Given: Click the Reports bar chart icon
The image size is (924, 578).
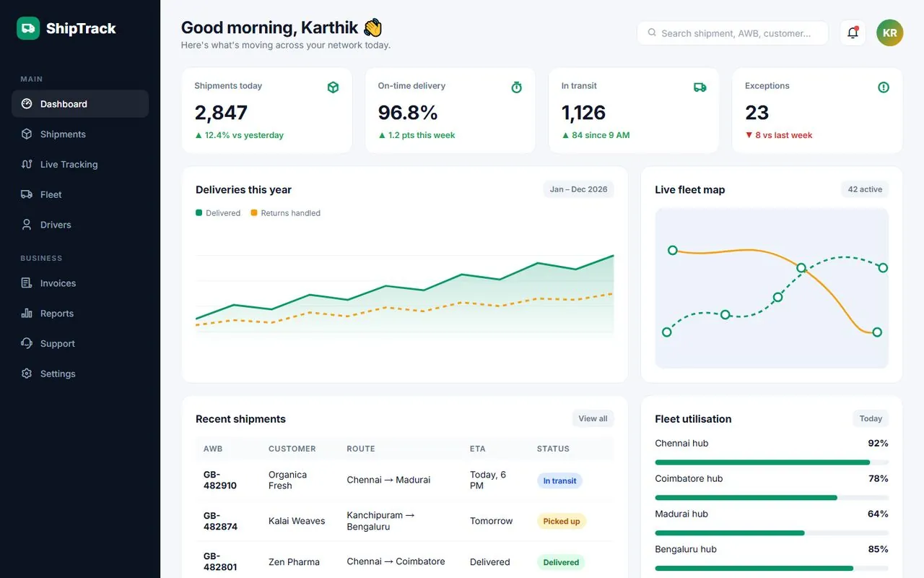Looking at the screenshot, I should point(27,314).
